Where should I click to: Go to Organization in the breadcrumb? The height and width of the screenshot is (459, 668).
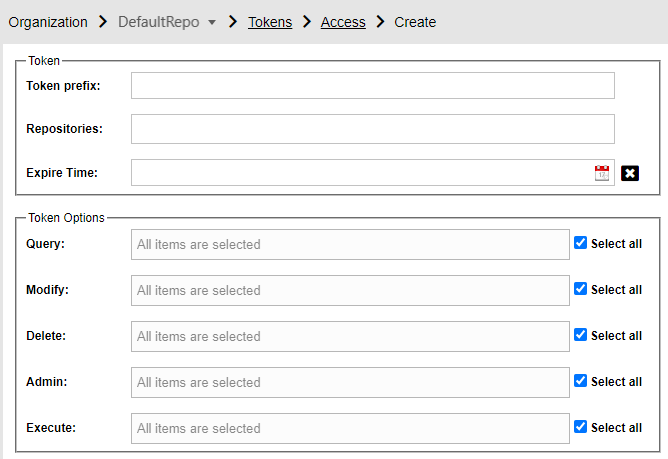48,22
